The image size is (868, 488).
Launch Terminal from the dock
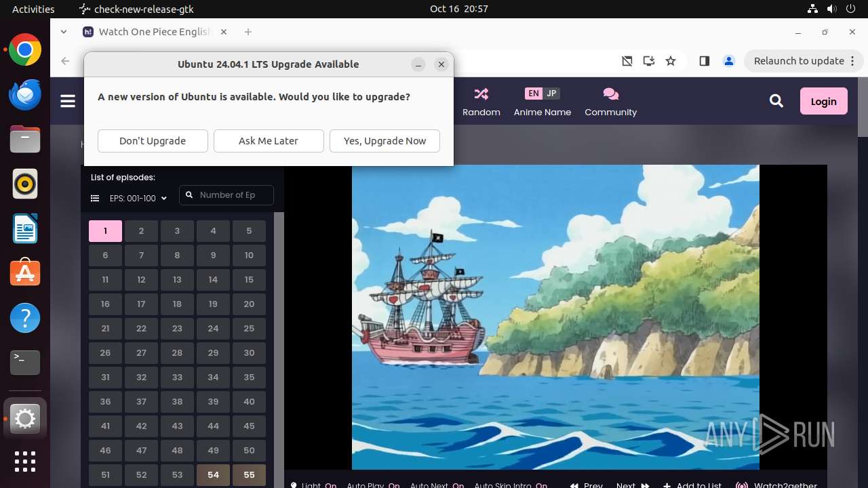(x=25, y=363)
